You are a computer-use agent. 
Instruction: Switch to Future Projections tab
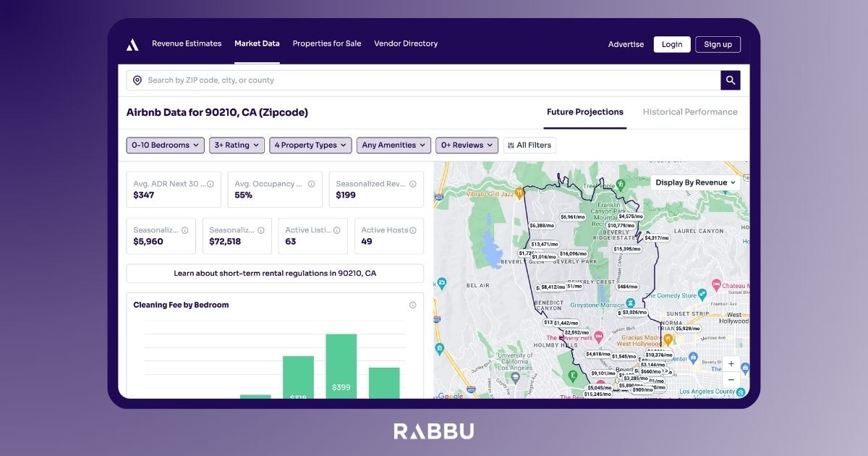pos(585,112)
